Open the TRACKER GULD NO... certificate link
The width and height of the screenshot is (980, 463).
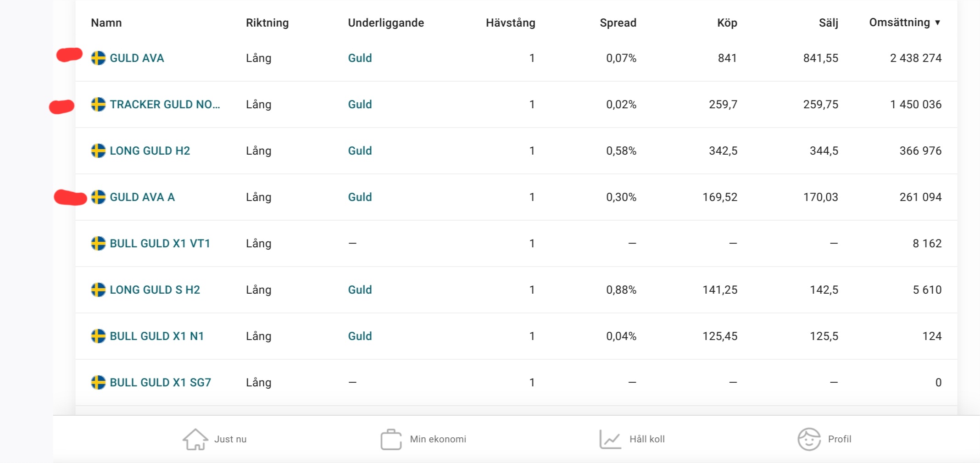point(165,105)
